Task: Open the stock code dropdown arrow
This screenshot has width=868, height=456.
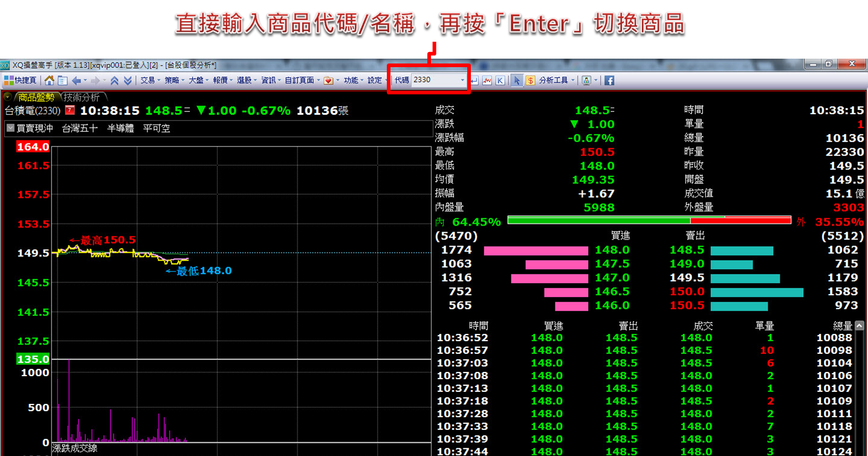Action: coord(462,80)
